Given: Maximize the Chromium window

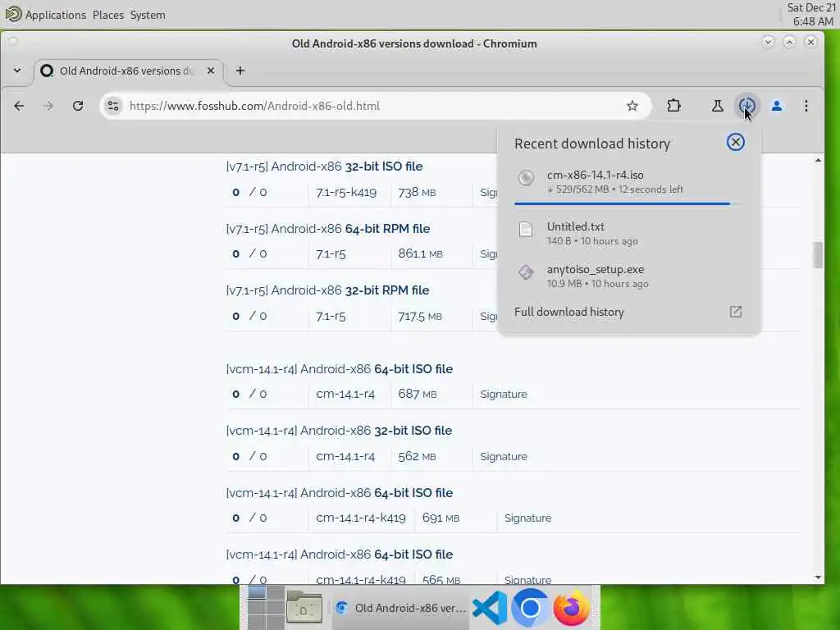Looking at the screenshot, I should click(x=789, y=42).
